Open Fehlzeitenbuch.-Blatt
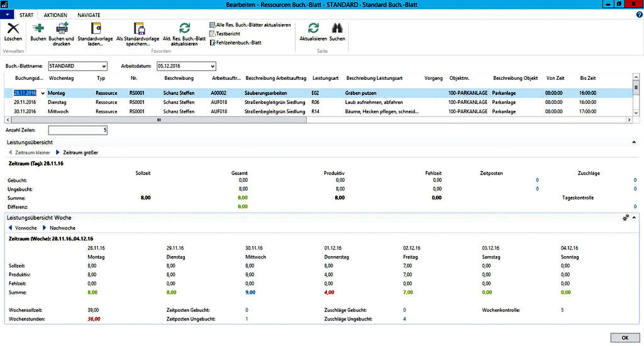Image resolution: width=644 pixels, height=346 pixels. 238,43
